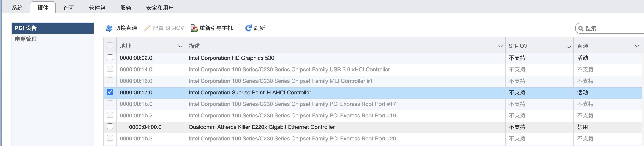Open the 直通 column dropdown arrow

point(637,46)
